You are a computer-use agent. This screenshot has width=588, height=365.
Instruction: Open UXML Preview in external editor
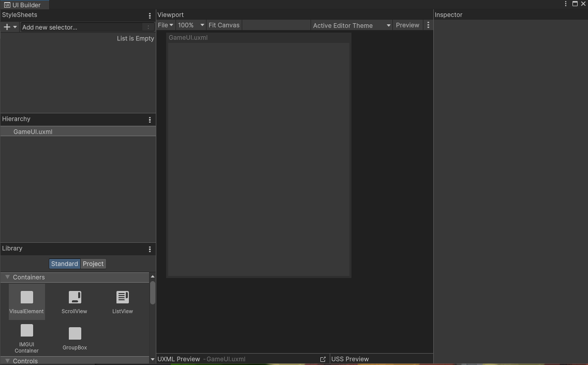[x=323, y=359]
